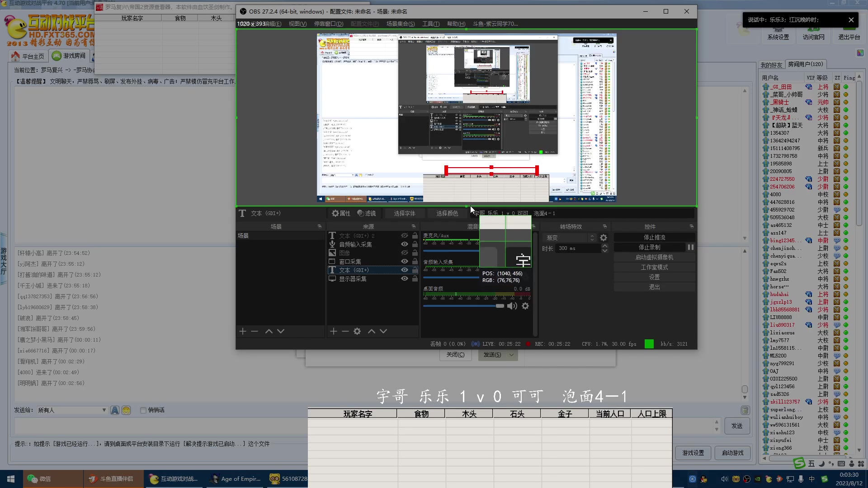Remove the selected scene with minus icon
This screenshot has height=488, width=868.
255,331
